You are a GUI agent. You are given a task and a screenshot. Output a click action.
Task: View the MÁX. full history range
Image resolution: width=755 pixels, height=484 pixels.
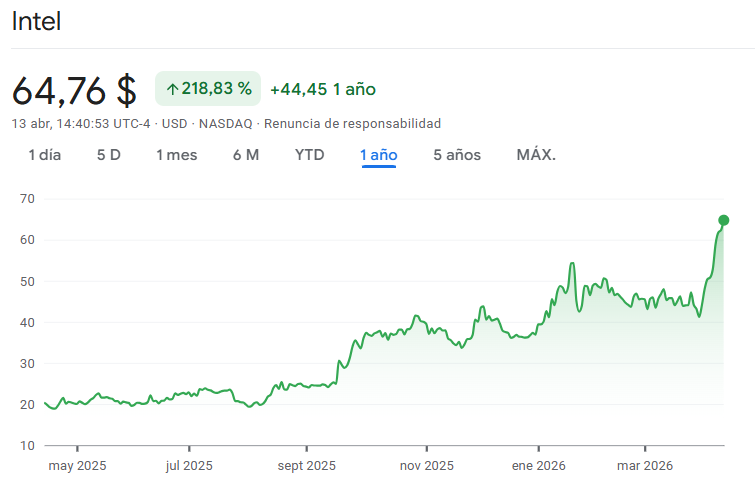(x=536, y=155)
